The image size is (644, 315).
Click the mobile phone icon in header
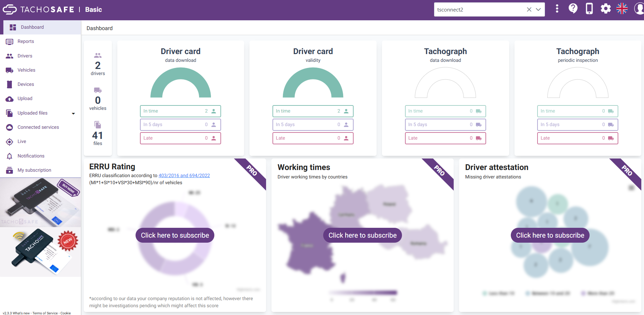589,9
